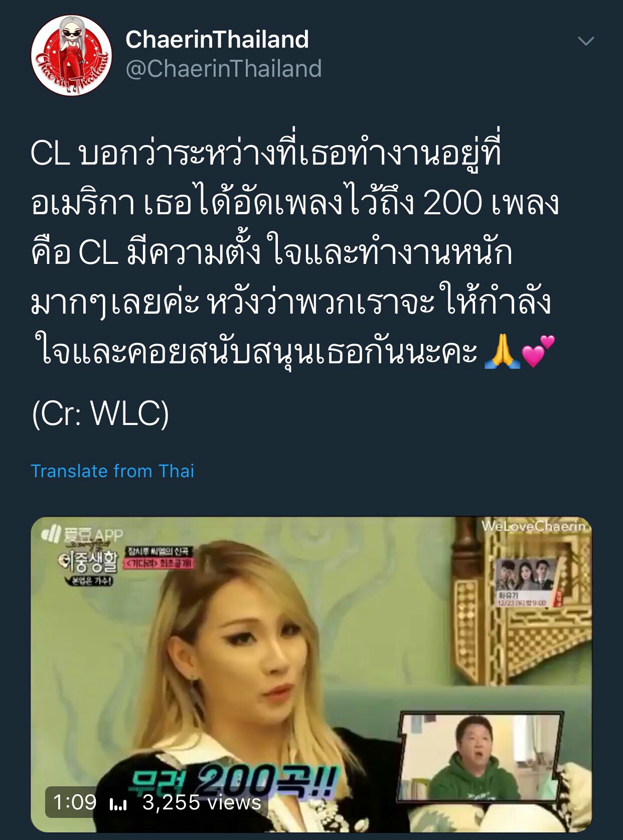Select the tweet text beginning with CL
This screenshot has height=840, width=623.
click(295, 253)
